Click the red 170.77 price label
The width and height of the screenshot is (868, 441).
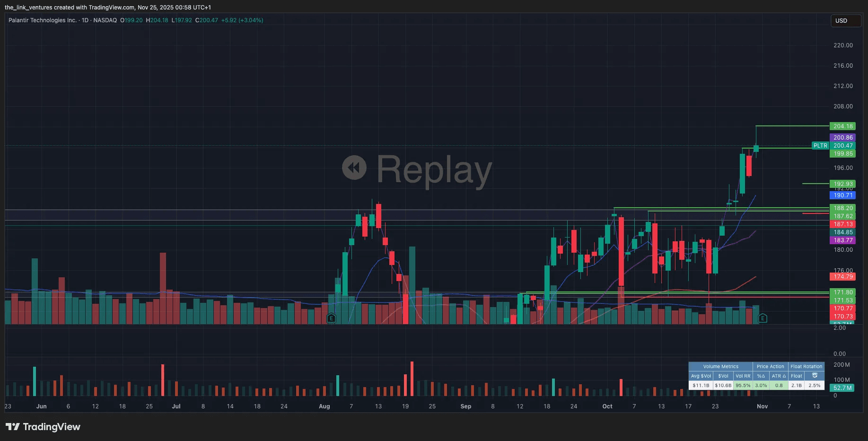842,309
